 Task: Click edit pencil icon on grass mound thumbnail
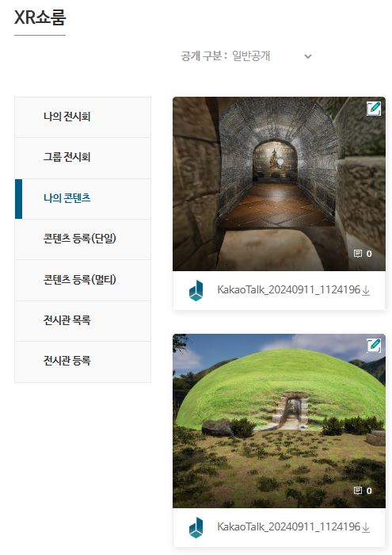[374, 346]
